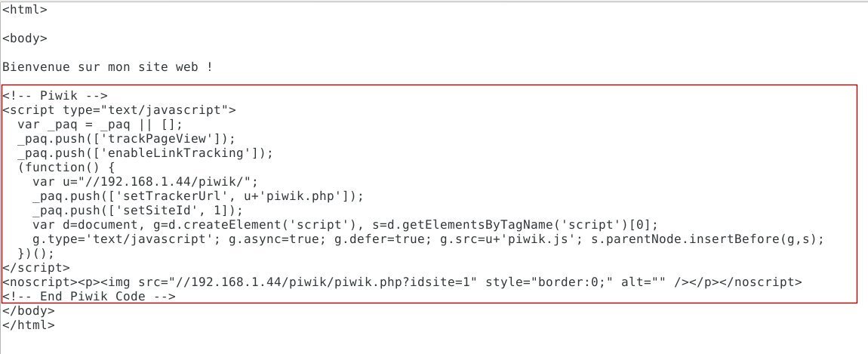Viewport: 868px width, 354px height.
Task: Click the '})();' closing function line
Action: (35, 254)
